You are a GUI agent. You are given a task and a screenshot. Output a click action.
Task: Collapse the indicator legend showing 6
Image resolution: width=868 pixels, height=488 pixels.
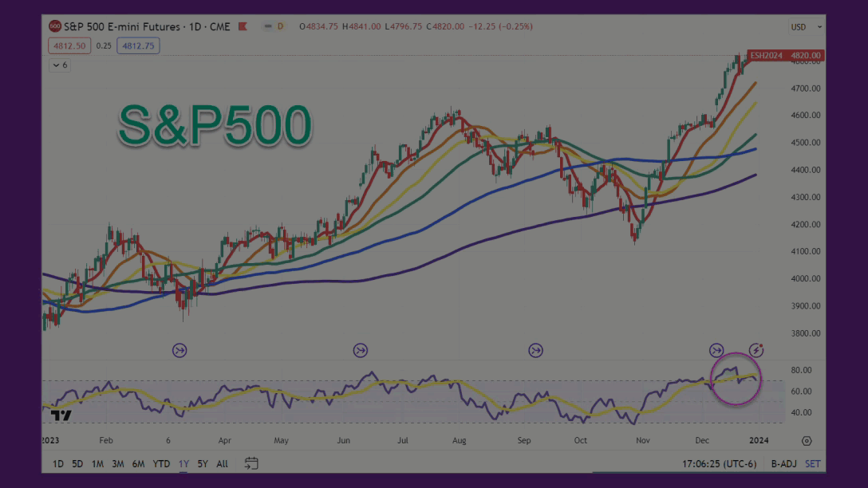(x=60, y=65)
